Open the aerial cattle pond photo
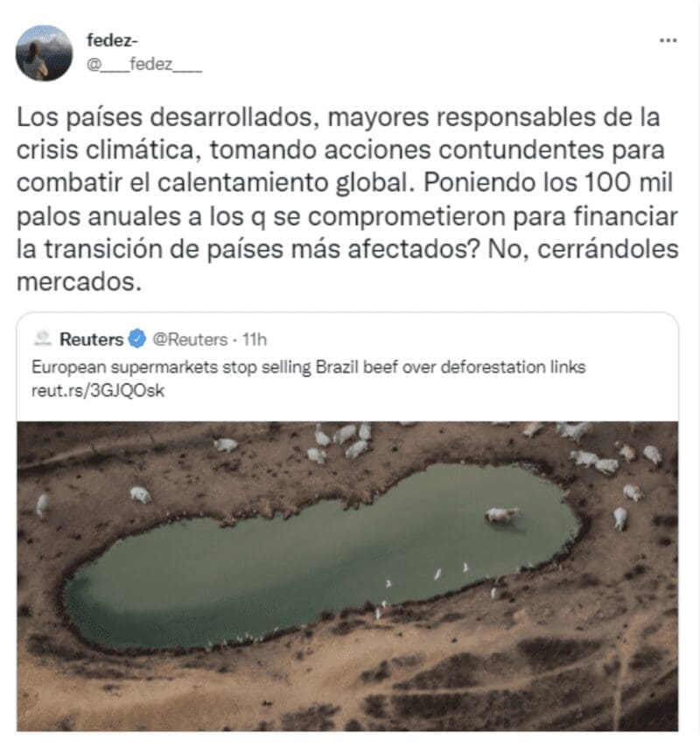This screenshot has height=753, width=700. 347,576
